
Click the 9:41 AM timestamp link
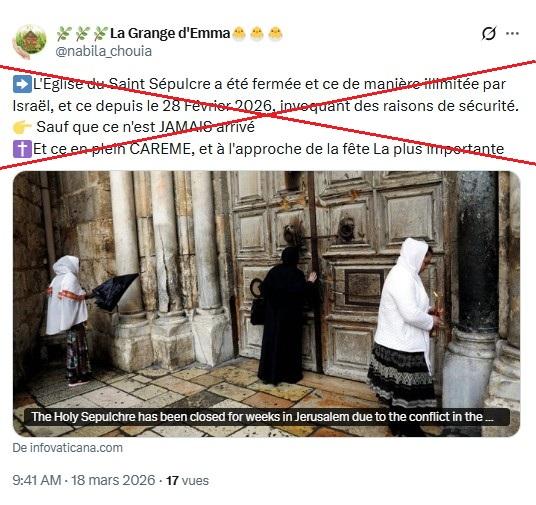coord(37,480)
